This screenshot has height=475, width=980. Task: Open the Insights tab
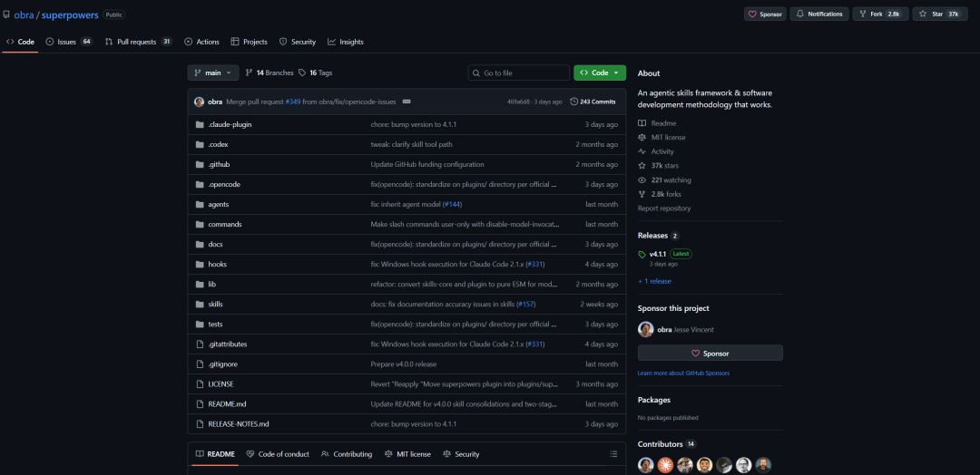(346, 42)
